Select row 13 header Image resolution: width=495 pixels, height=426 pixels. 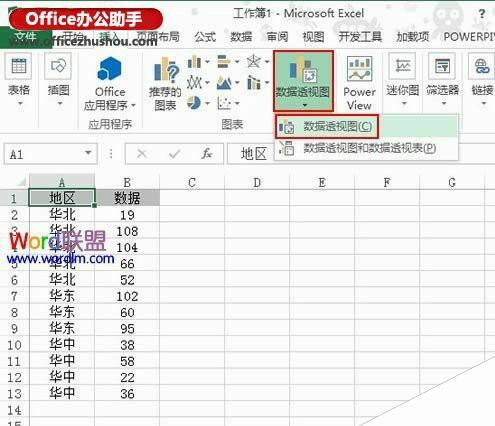[x=14, y=394]
